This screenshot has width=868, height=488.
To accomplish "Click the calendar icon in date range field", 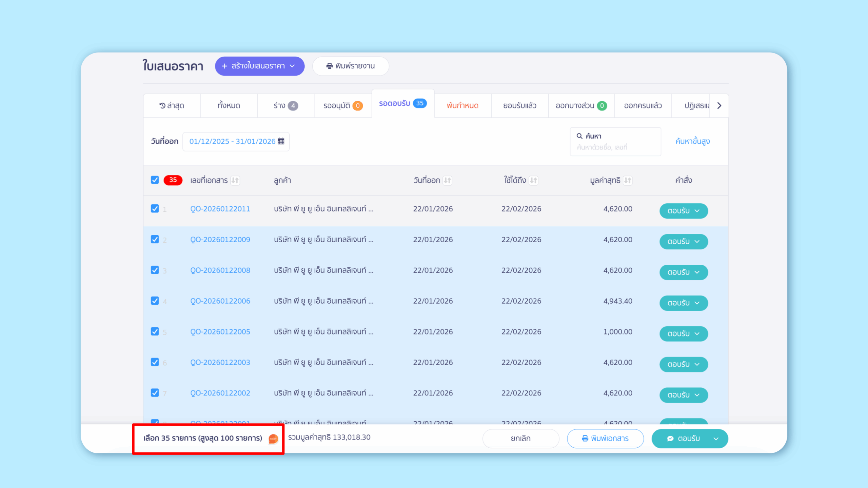I will point(281,141).
